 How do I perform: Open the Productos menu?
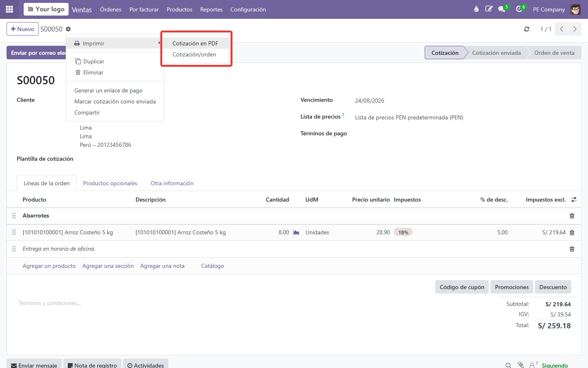click(x=179, y=9)
